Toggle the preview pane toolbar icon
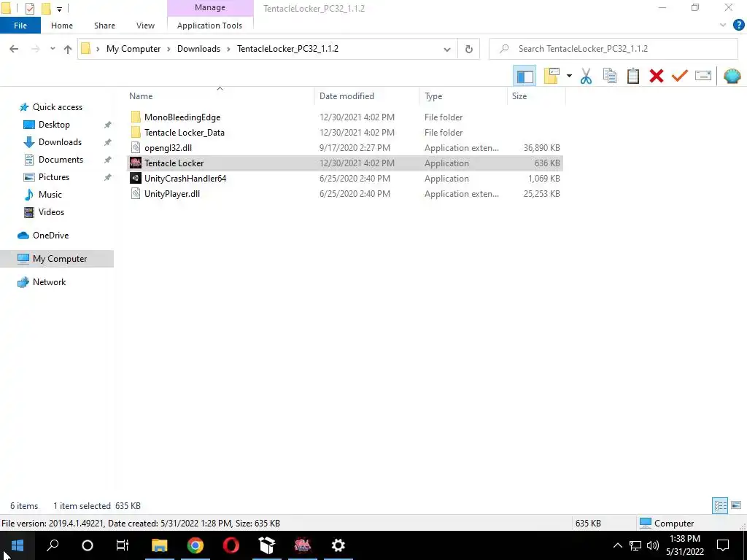This screenshot has height=560, width=747. [x=525, y=76]
